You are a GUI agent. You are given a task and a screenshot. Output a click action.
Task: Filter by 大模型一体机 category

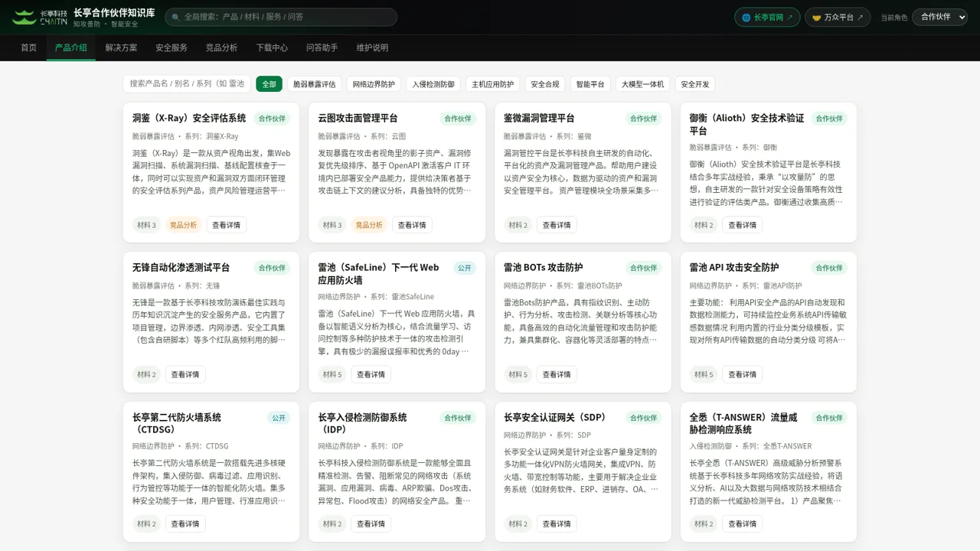[643, 84]
